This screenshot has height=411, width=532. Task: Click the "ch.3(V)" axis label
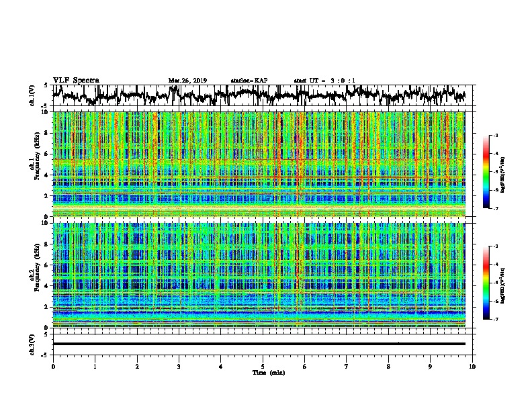pos(32,345)
